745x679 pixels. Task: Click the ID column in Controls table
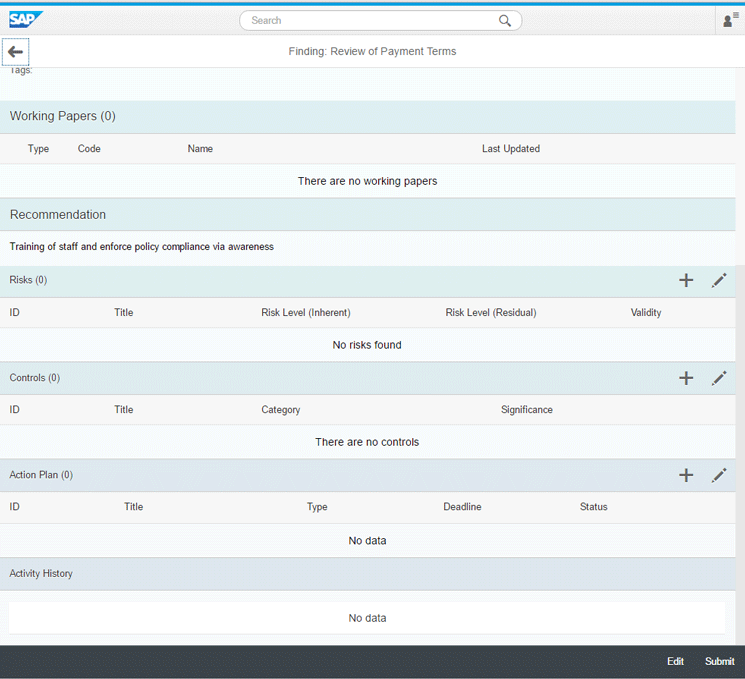tap(15, 410)
